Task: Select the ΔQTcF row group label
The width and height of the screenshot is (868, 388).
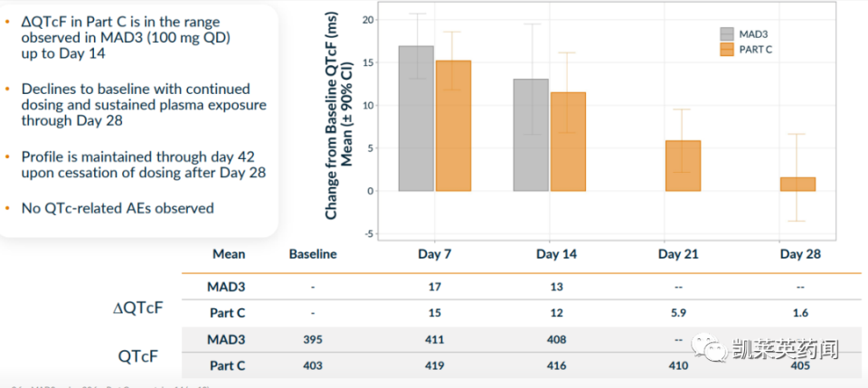Action: (x=138, y=308)
